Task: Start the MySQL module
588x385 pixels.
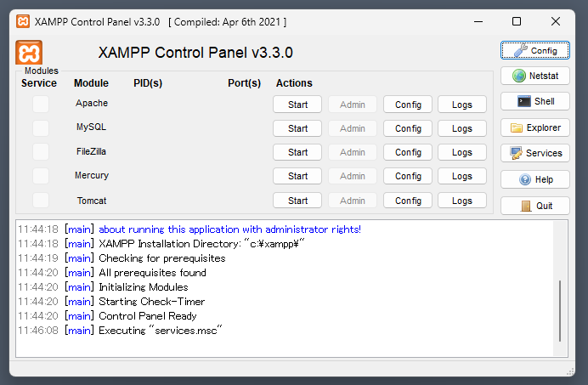Action: point(297,128)
